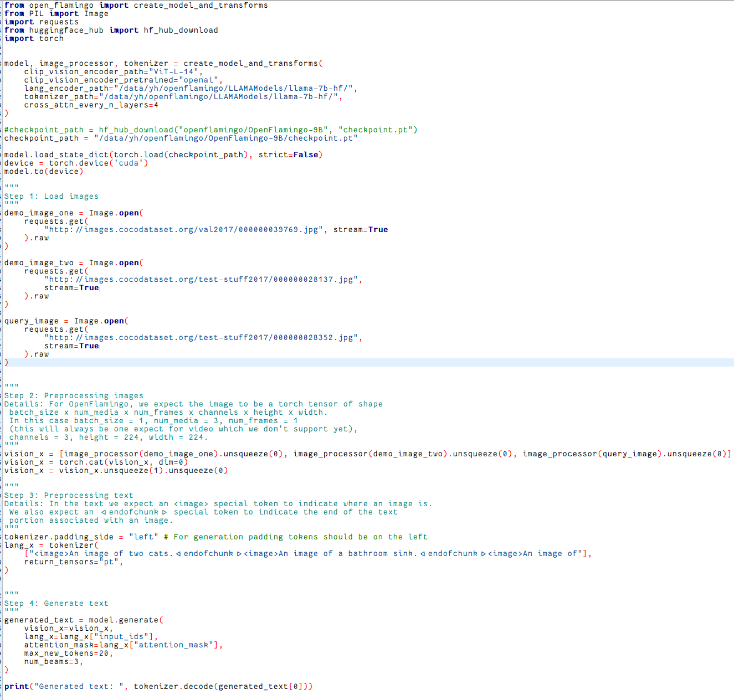This screenshot has height=700, width=734.
Task: Select the torch.device cuda line
Action: point(76,163)
